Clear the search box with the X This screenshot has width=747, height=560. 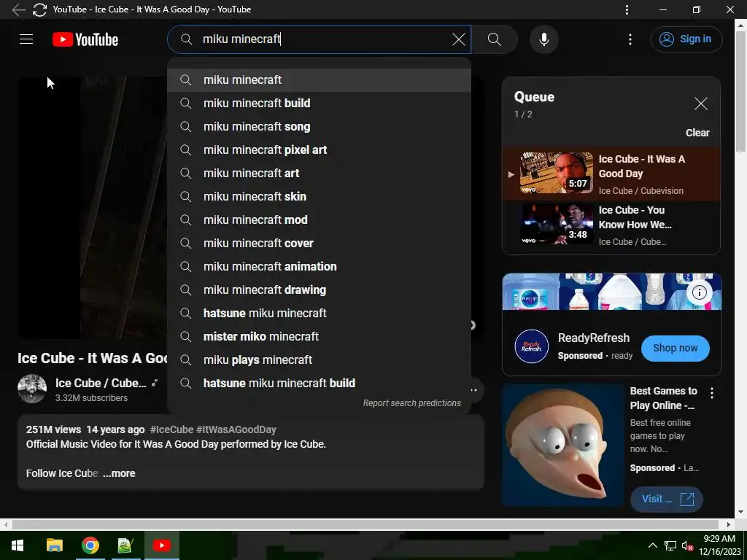coord(458,39)
